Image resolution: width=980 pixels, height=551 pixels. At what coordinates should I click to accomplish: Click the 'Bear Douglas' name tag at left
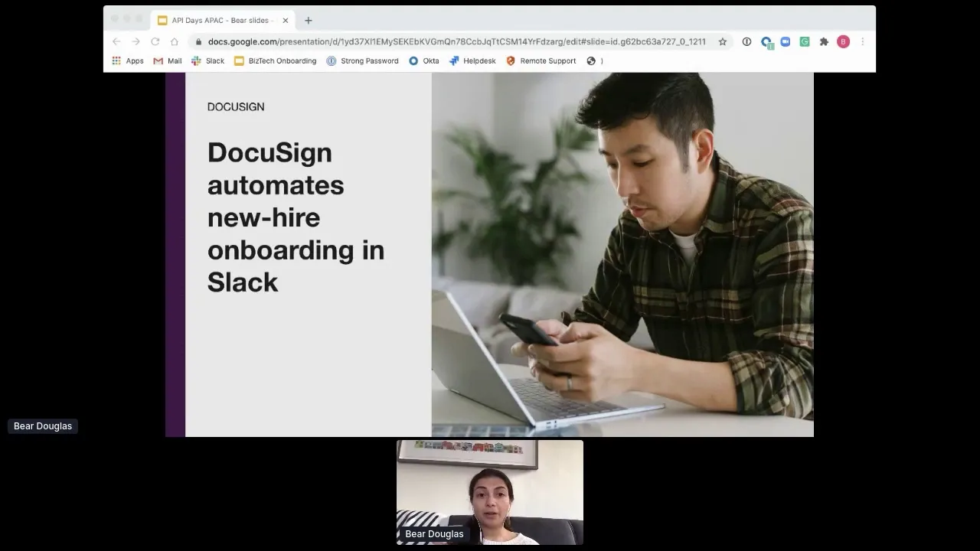point(43,426)
